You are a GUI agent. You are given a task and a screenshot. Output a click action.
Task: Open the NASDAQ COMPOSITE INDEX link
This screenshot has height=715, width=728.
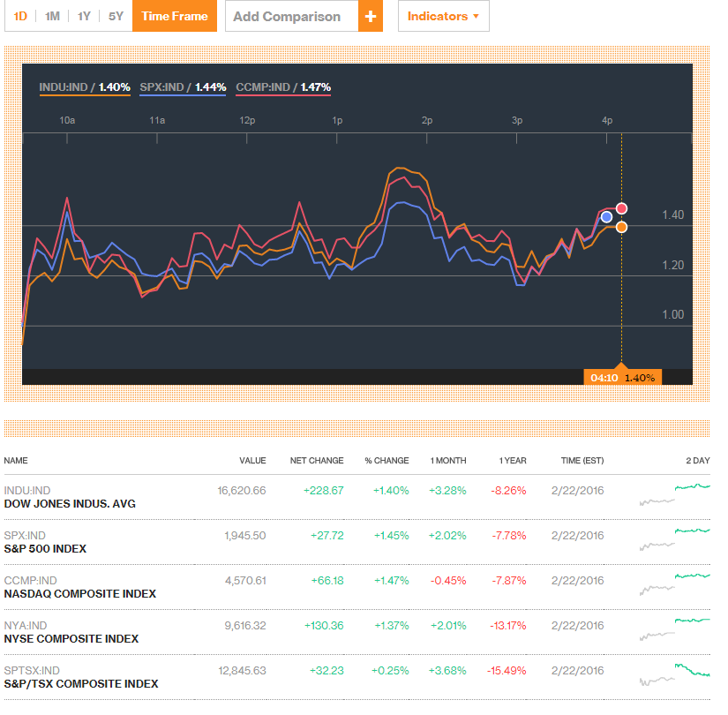pos(79,594)
